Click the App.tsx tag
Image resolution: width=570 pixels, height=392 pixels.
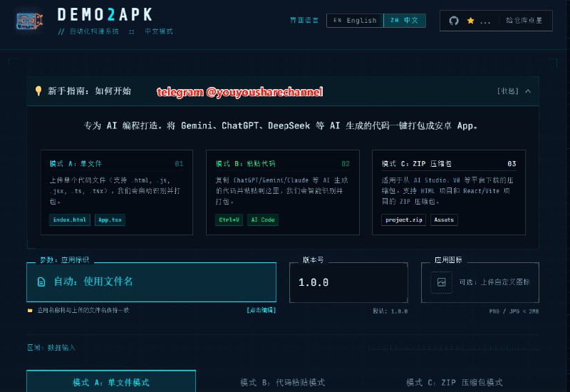pyautogui.click(x=110, y=220)
